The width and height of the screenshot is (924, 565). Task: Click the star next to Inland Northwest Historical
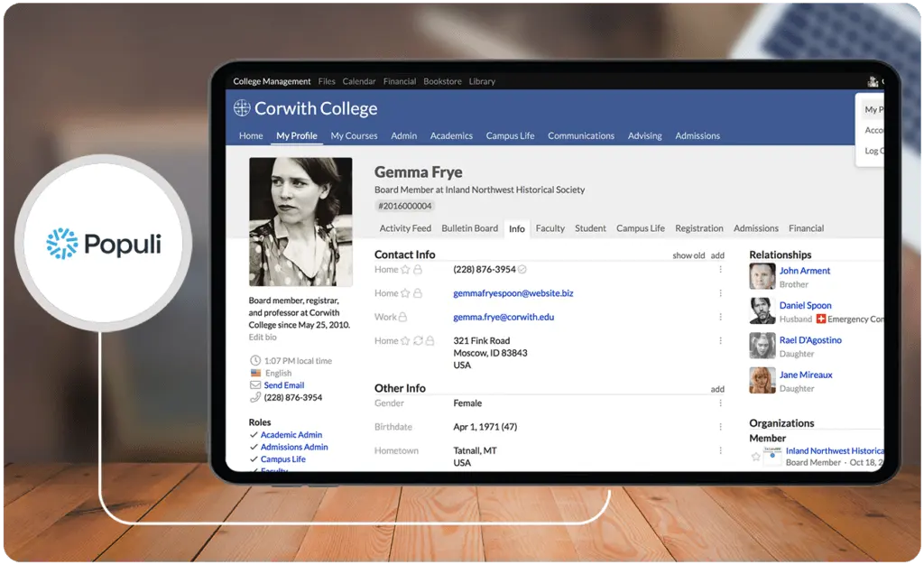pos(756,457)
